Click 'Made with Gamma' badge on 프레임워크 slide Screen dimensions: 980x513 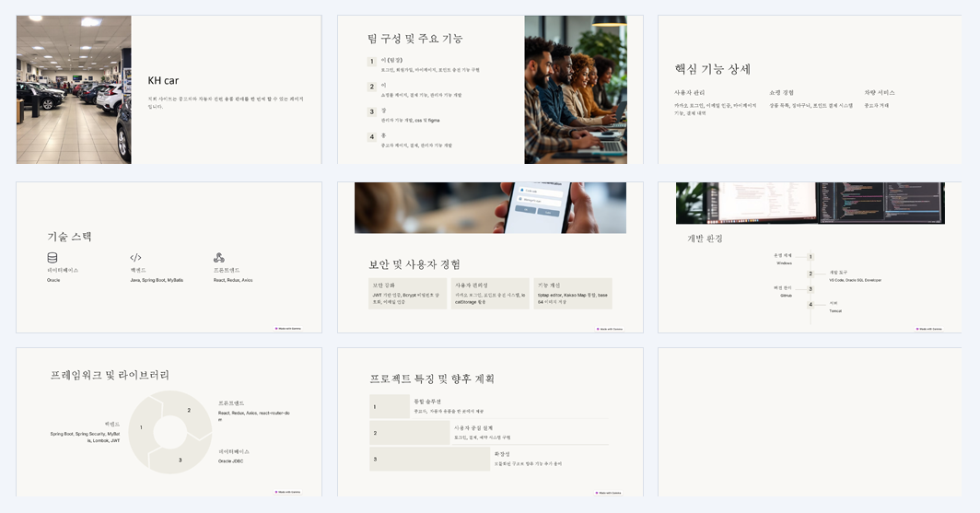288,492
